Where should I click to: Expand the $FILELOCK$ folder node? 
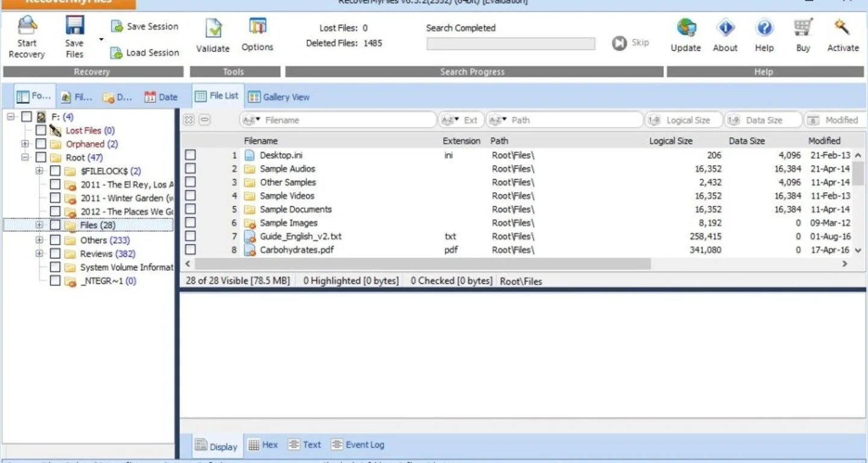pyautogui.click(x=39, y=171)
